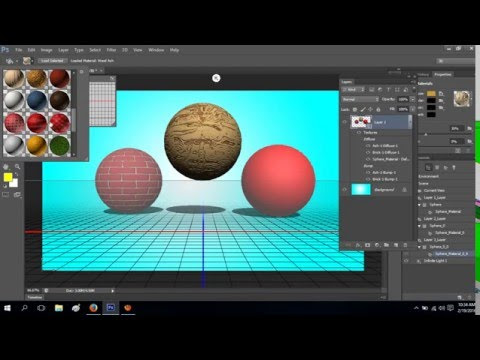The height and width of the screenshot is (360, 480).
Task: Collapse the Sphere mesh in 3D panel
Action: pos(419,205)
